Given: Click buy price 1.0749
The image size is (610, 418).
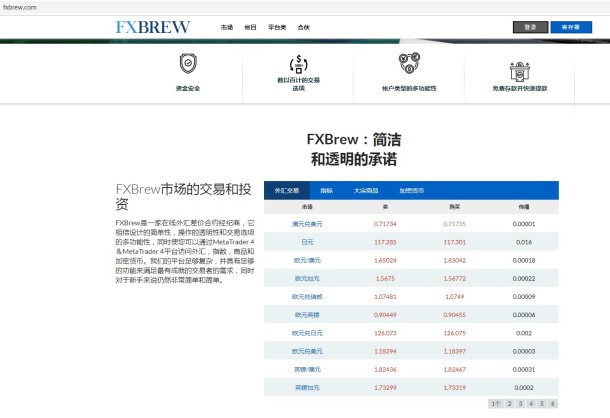Looking at the screenshot, I should pyautogui.click(x=454, y=297).
